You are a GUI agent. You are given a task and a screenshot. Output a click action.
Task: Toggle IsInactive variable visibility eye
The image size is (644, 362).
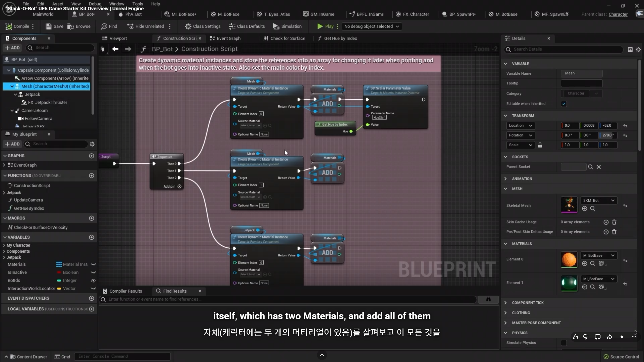pyautogui.click(x=93, y=273)
